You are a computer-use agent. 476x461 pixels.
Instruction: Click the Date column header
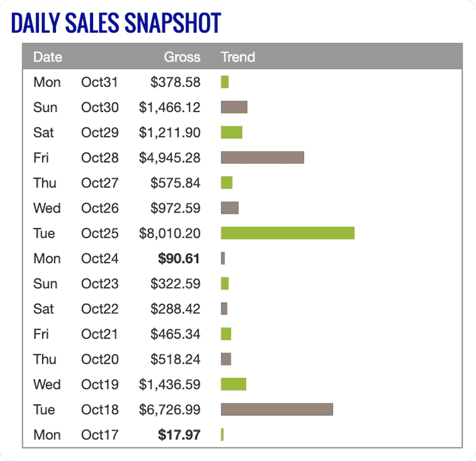click(47, 57)
